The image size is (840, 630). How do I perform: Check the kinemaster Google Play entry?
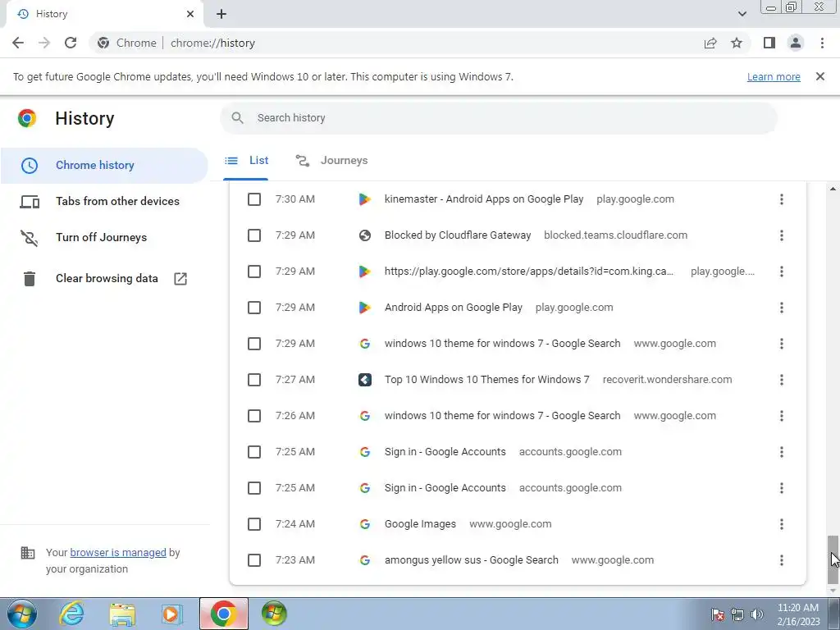point(254,199)
